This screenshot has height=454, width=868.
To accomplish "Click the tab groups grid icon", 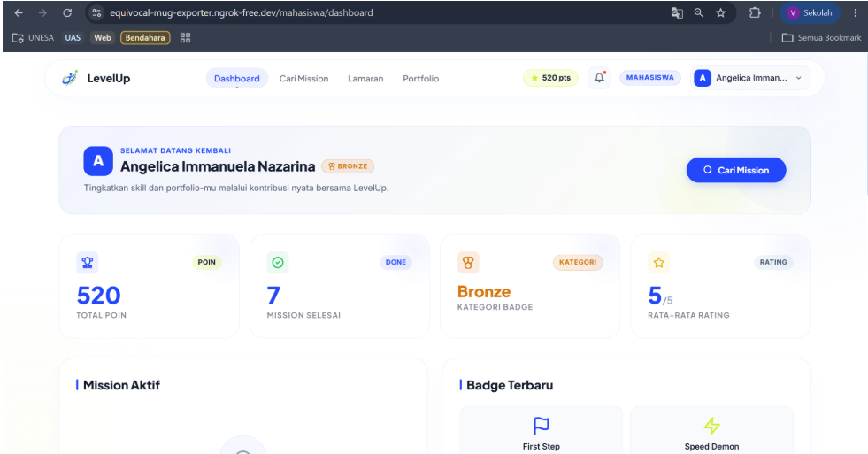I will click(x=186, y=38).
